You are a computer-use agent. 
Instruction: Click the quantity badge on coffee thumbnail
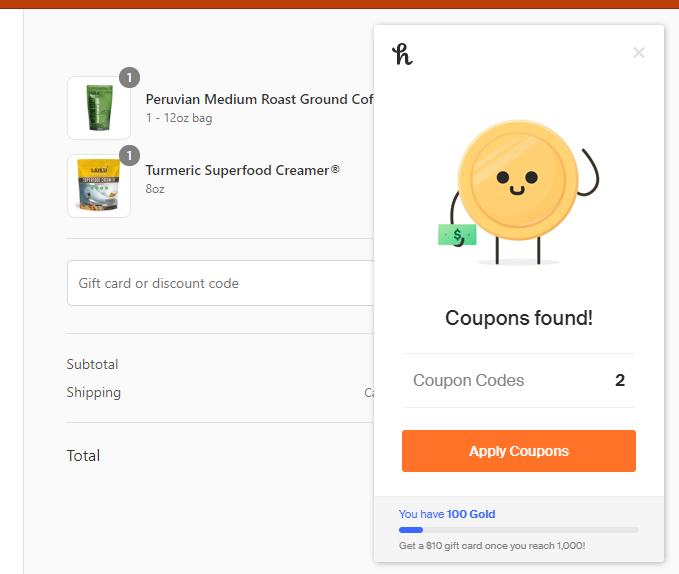coord(129,77)
